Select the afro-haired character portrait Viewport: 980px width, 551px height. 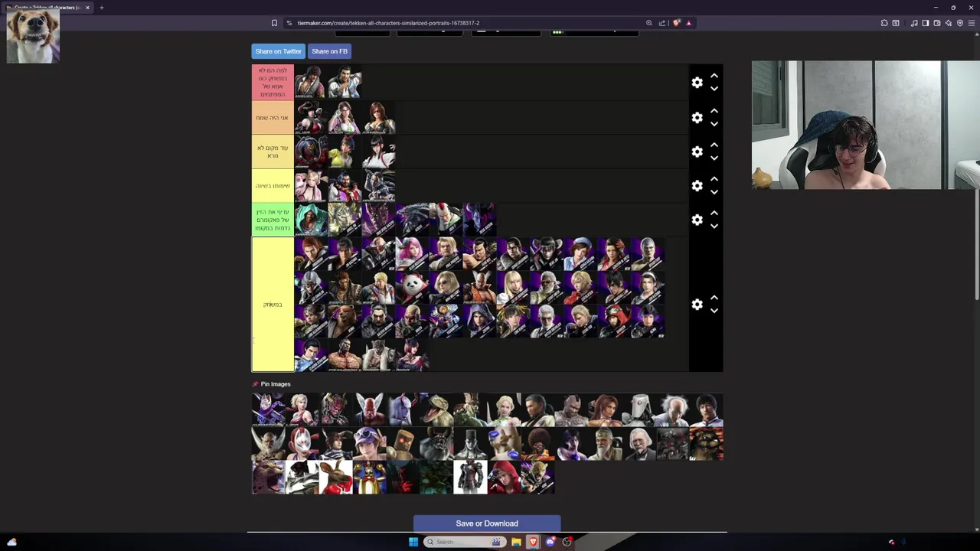coord(537,444)
